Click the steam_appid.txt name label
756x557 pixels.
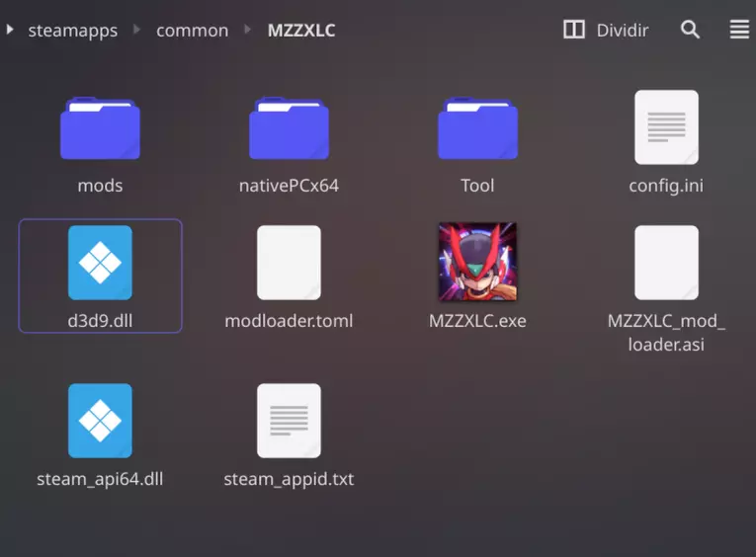click(289, 479)
